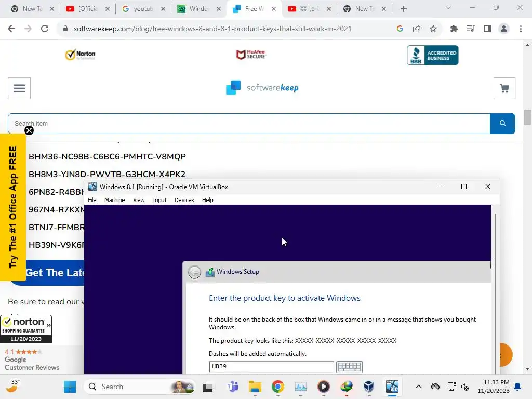
Task: Open the VirtualBox Input menu
Action: point(159,200)
